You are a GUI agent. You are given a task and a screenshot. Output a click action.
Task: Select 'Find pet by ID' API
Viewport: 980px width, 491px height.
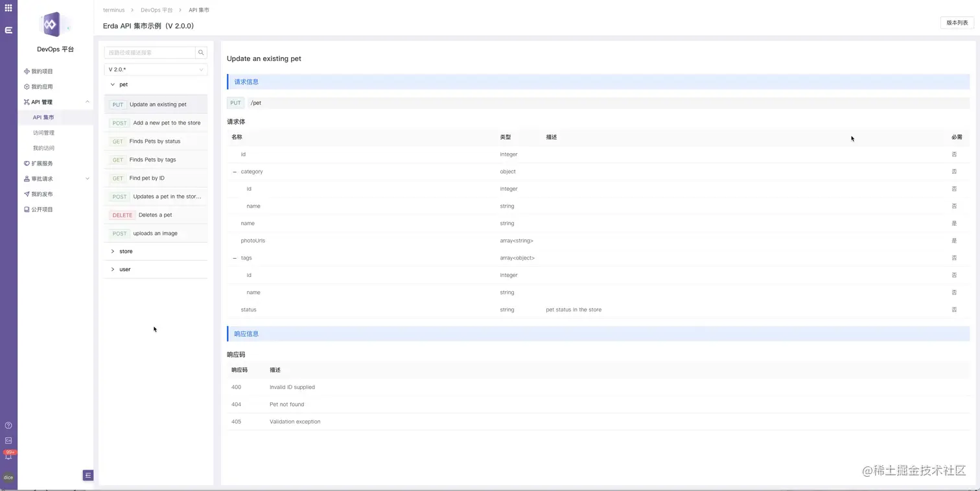click(156, 178)
